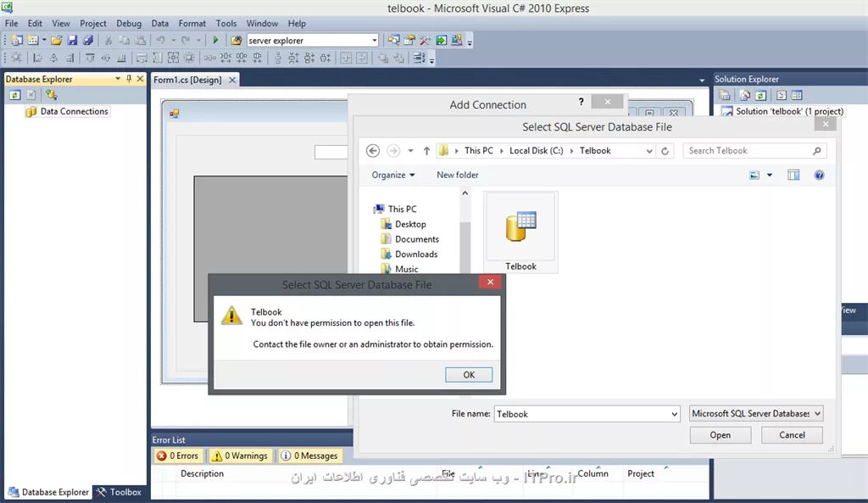Open the recent locations dropdown arrow
This screenshot has height=503, width=868.
410,151
